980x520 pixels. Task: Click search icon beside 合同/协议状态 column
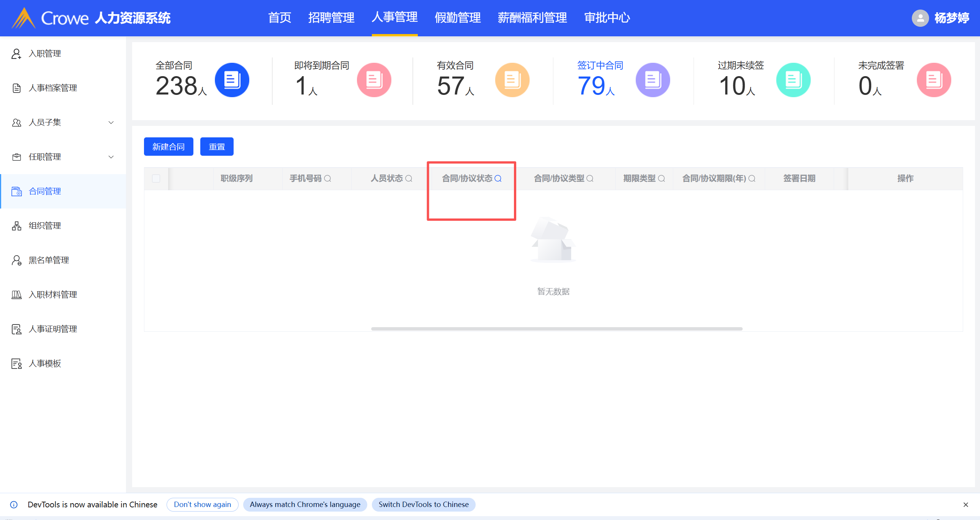(x=498, y=178)
